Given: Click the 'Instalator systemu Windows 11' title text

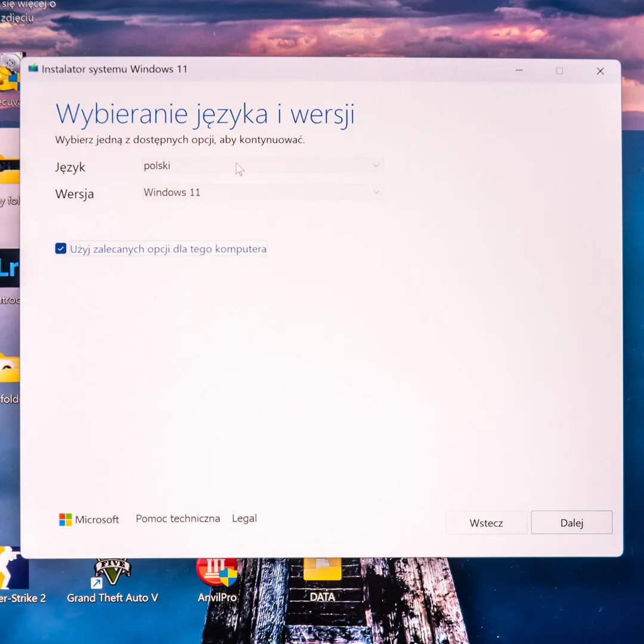Looking at the screenshot, I should coord(114,69).
